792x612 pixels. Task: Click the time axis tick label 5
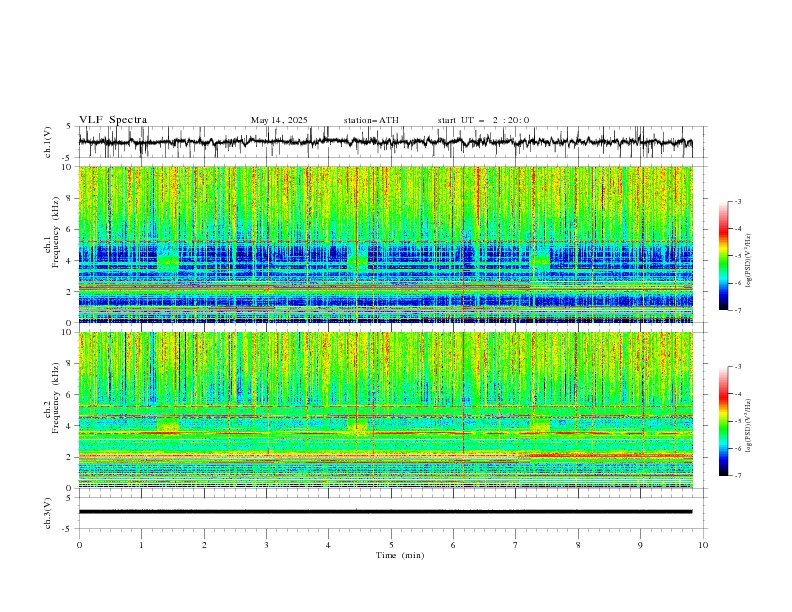click(391, 545)
